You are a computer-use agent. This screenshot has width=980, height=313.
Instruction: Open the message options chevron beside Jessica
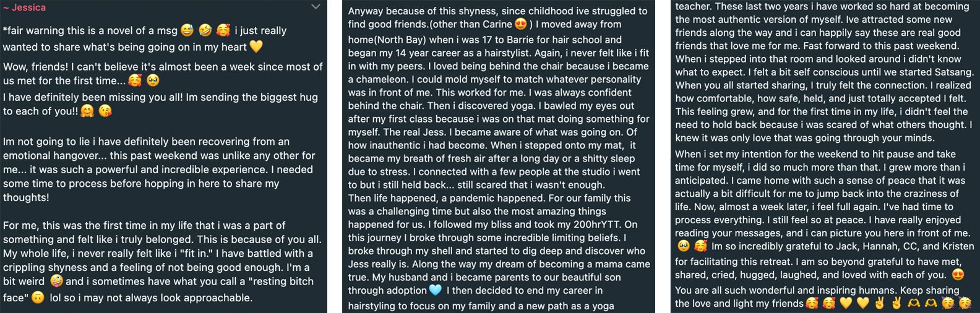tap(316, 7)
